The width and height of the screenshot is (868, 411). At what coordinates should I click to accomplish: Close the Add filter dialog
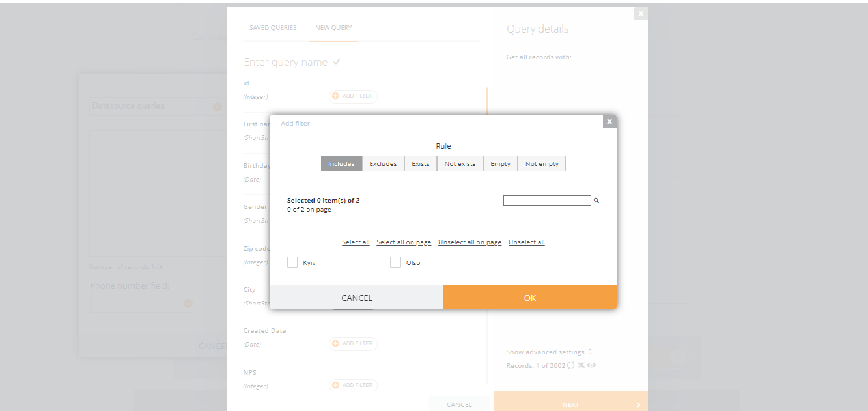pos(609,122)
